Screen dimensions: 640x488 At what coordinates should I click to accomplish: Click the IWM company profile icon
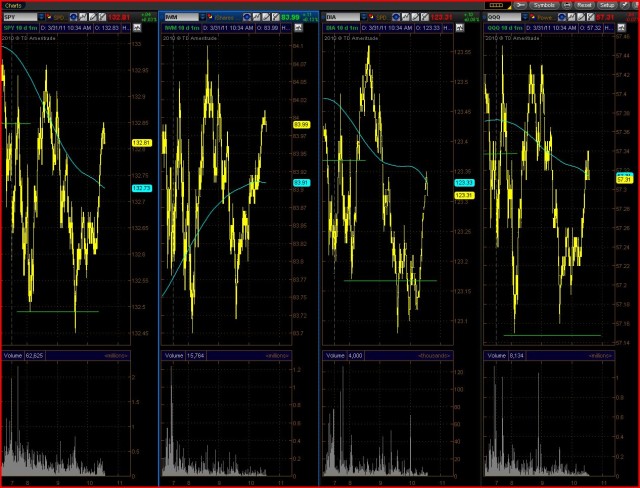coord(210,17)
